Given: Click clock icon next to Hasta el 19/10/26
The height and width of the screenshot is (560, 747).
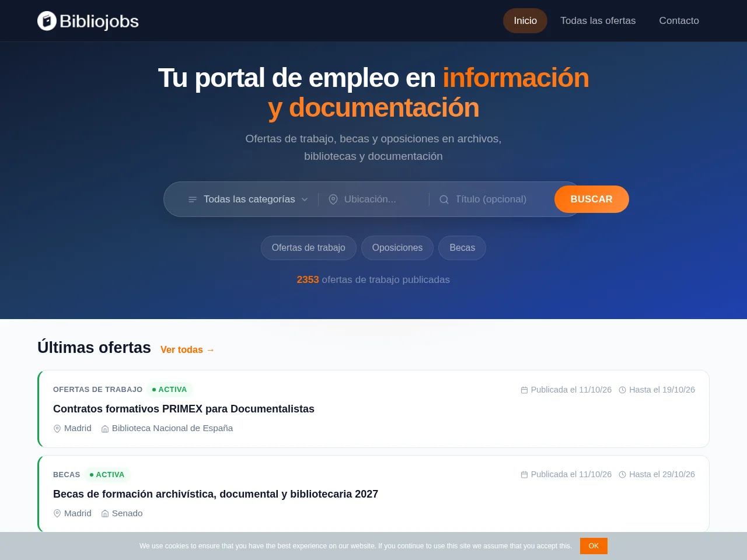Looking at the screenshot, I should tap(622, 390).
